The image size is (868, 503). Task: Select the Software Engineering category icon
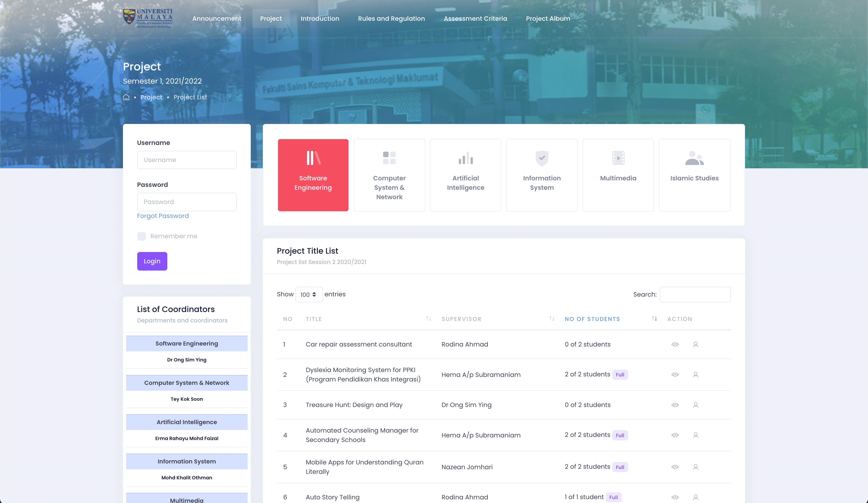click(313, 158)
